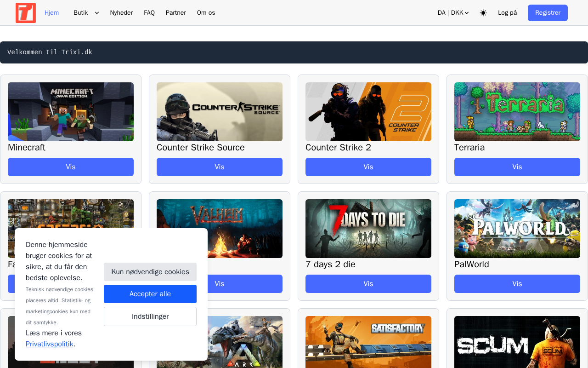Open cookie Indstillinger
The height and width of the screenshot is (368, 588).
150,316
